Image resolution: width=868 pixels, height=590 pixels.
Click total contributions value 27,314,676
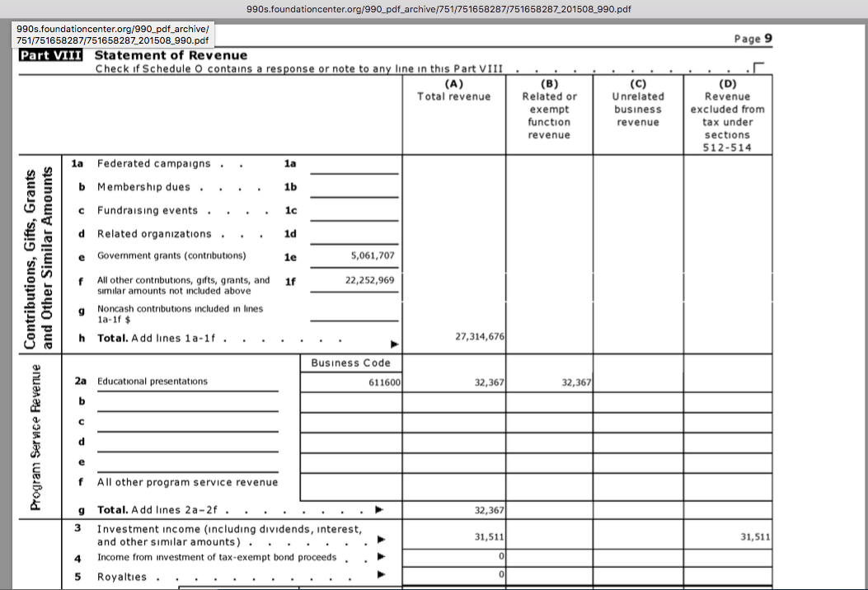(x=480, y=337)
